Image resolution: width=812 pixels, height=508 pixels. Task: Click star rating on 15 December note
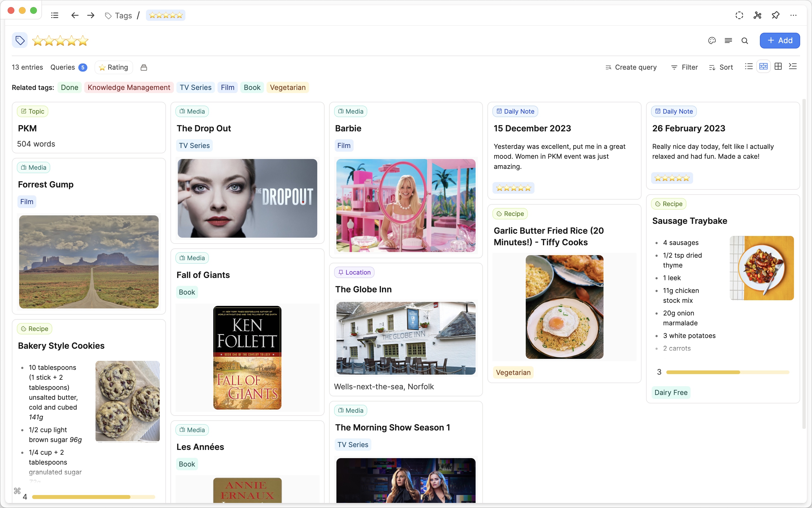pos(513,188)
